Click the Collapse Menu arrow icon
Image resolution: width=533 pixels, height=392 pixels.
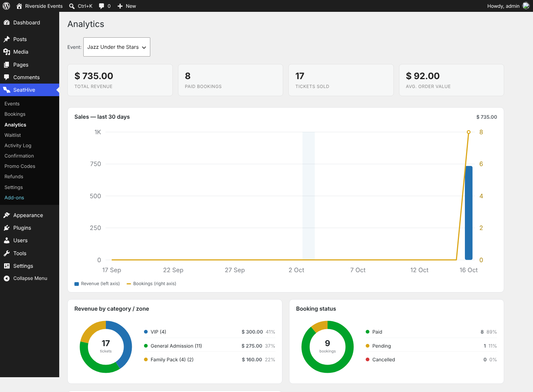click(x=7, y=278)
